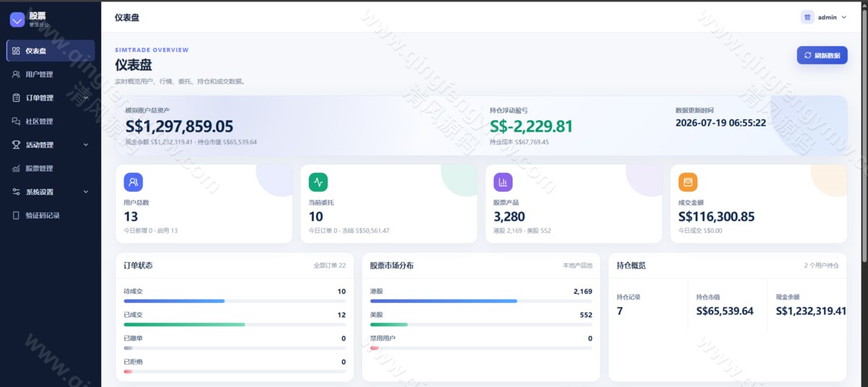868x387 pixels.
Task: Click the 订单状态 panel title
Action: 138,265
